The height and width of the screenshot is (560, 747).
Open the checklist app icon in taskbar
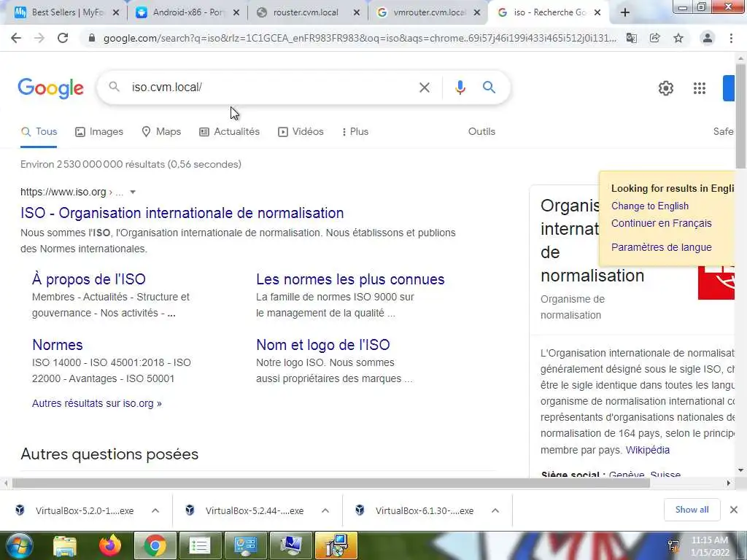pos(200,545)
